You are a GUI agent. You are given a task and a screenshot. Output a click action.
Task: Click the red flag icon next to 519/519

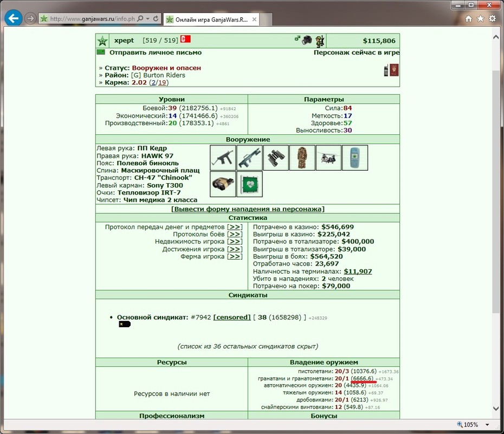(x=185, y=39)
